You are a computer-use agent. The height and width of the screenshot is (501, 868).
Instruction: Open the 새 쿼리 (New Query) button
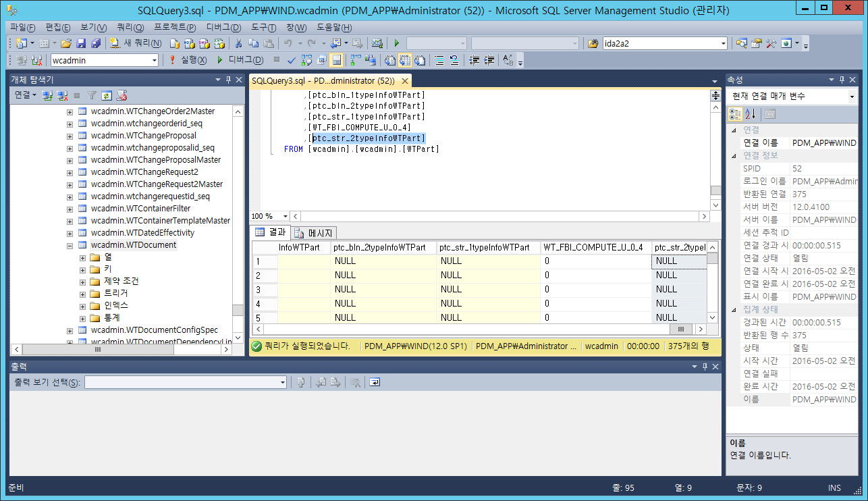click(135, 43)
